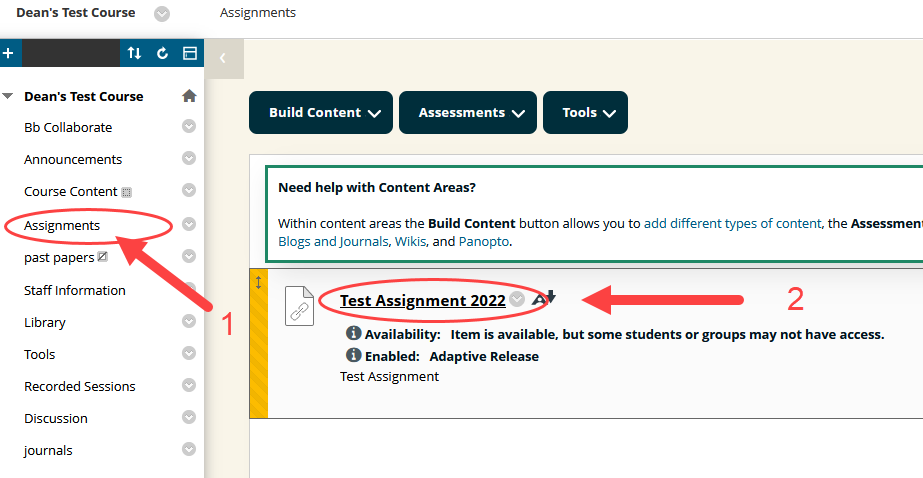This screenshot has width=923, height=478.
Task: Click the reorder menu items arrows icon
Action: pyautogui.click(x=134, y=53)
